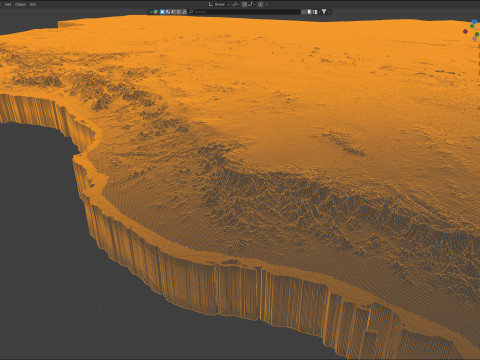Open the menu right of Object
Viewport: 480px width, 360px height.
[x=33, y=4]
